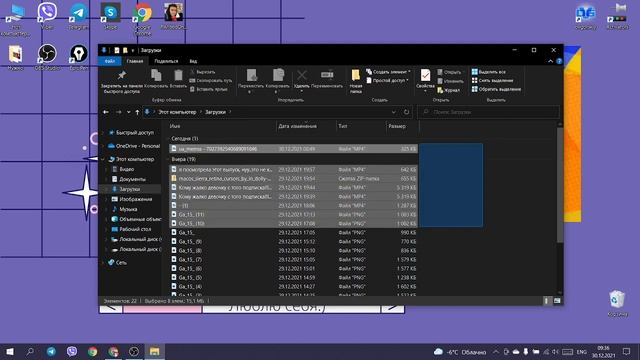Screen dimensions: 640x360
Task: Go up one folder level arrow
Action: [x=137, y=112]
